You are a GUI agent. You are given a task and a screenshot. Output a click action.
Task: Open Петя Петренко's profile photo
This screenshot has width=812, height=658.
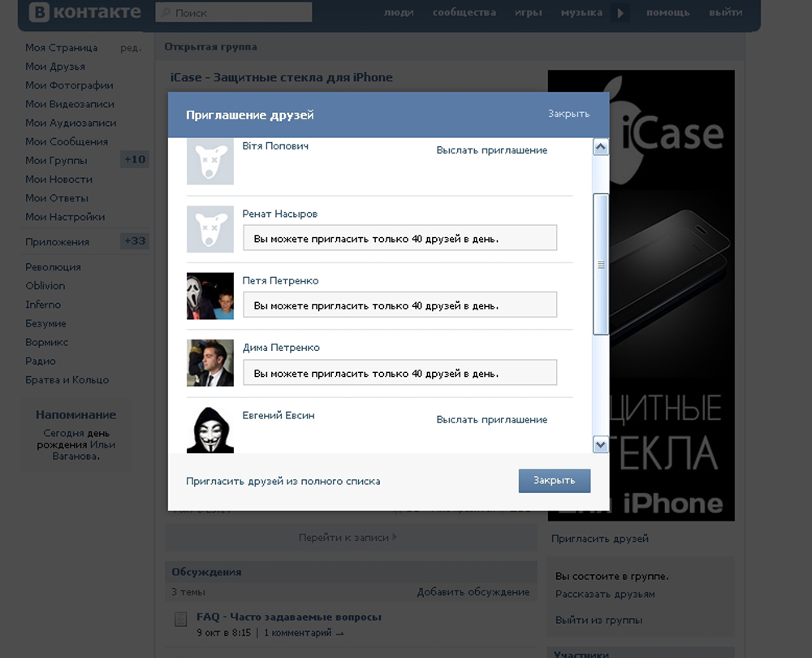coord(209,296)
